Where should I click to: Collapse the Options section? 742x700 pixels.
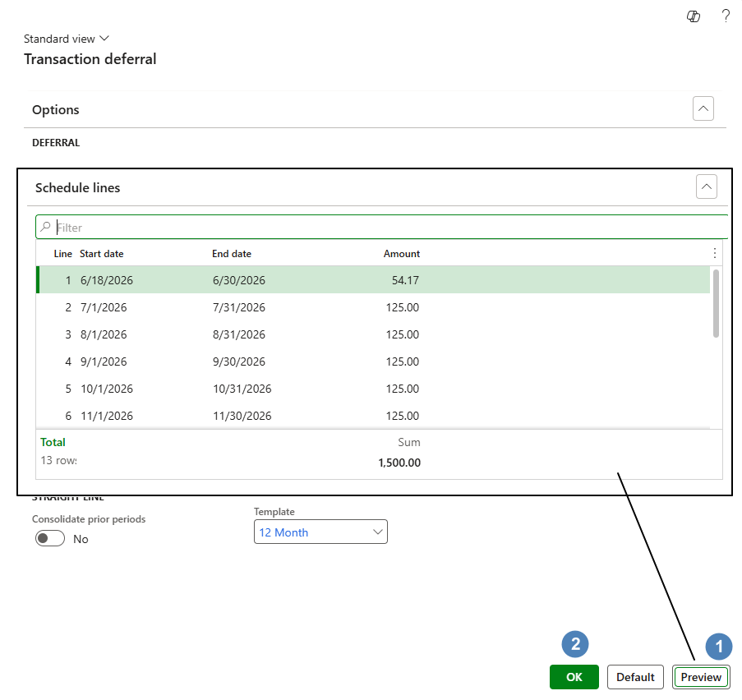(703, 108)
